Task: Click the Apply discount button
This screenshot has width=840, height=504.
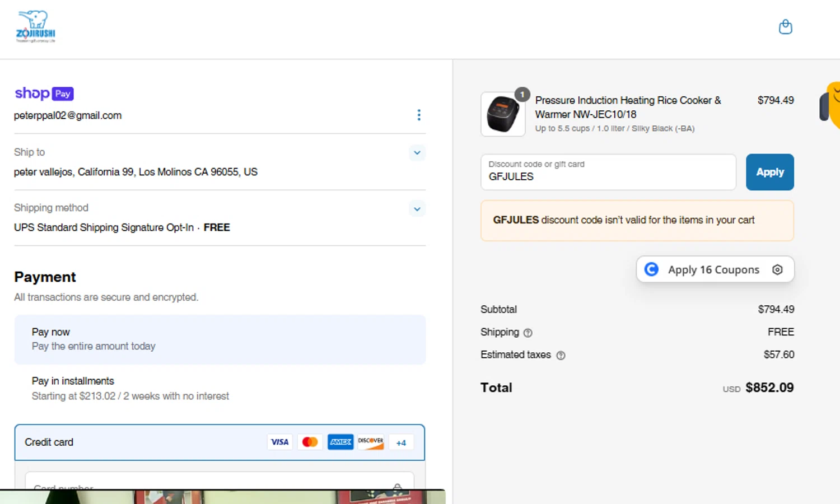Action: 769,172
